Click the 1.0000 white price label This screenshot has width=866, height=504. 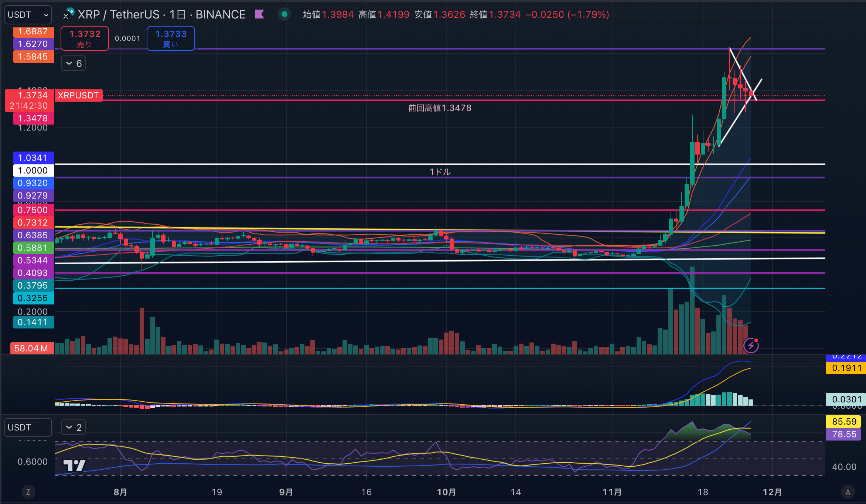click(x=34, y=170)
